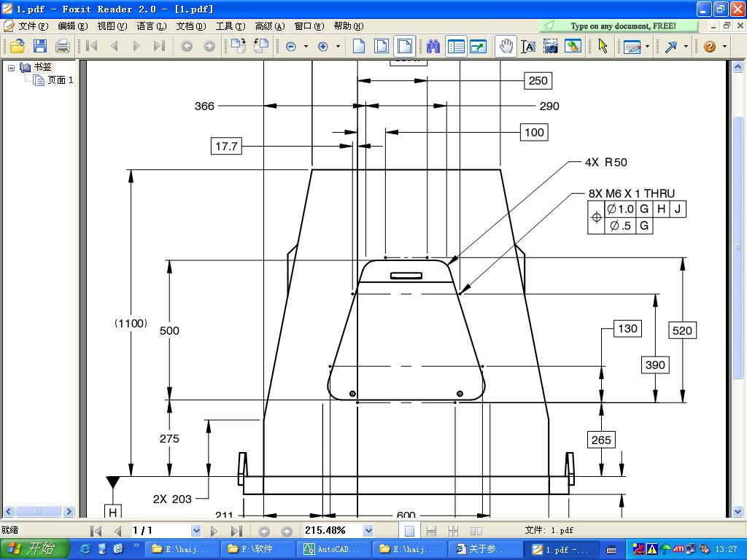The width and height of the screenshot is (747, 560).
Task: Open the 视图(V) menu
Action: pyautogui.click(x=112, y=26)
